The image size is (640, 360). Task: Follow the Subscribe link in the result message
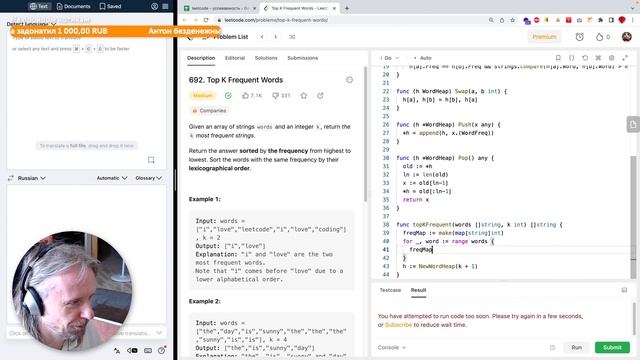point(398,325)
